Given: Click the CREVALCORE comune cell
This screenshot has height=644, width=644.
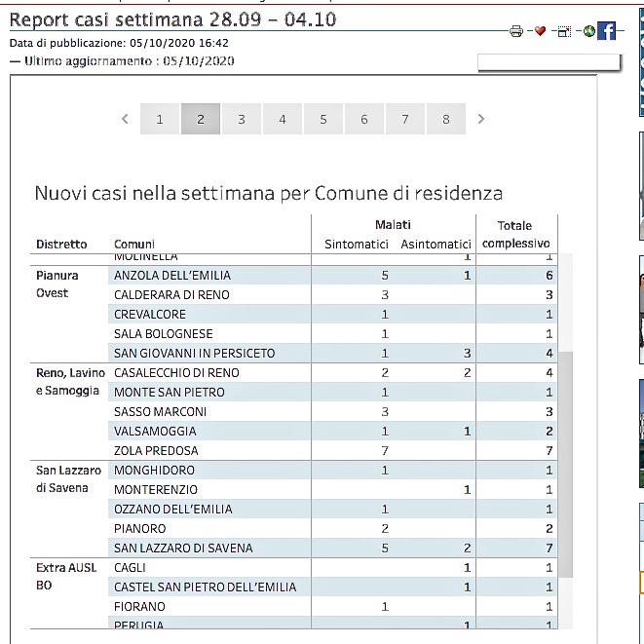Looking at the screenshot, I should pyautogui.click(x=150, y=314).
